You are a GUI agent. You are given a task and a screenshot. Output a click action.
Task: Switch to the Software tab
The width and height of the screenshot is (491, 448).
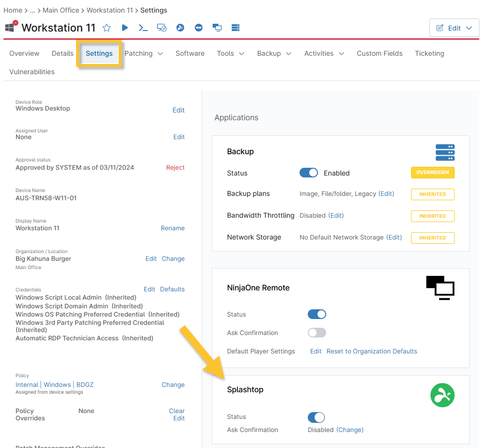190,53
